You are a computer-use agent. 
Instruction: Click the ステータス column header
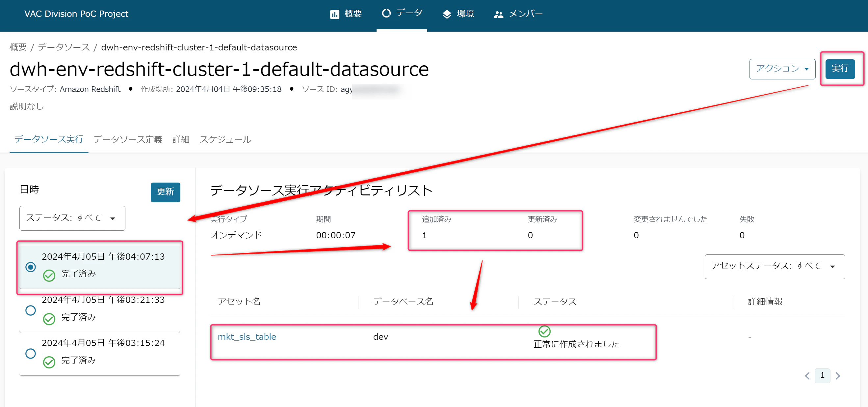coord(555,301)
